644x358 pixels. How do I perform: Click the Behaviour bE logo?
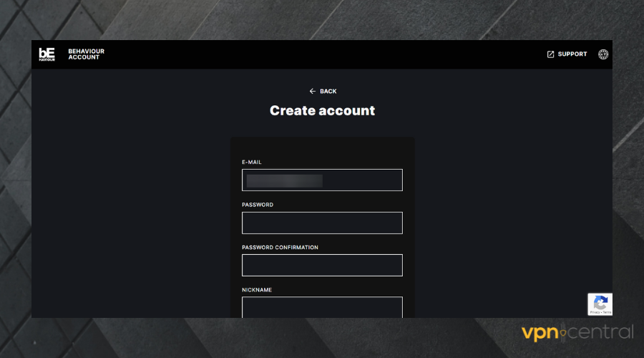pyautogui.click(x=47, y=54)
